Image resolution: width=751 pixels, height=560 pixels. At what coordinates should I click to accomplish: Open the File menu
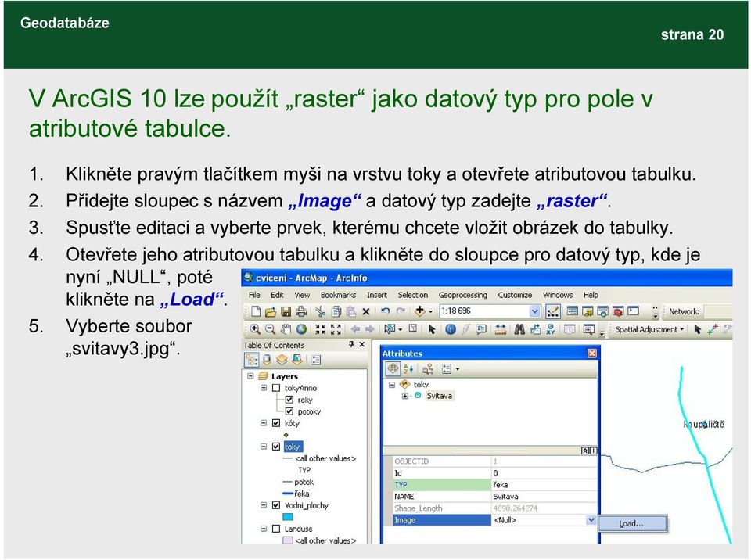254,295
